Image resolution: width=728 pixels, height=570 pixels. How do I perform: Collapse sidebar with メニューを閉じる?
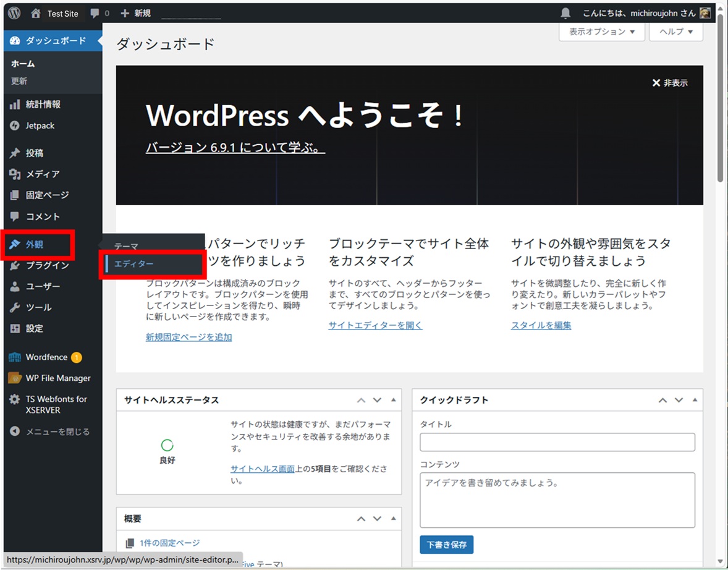57,432
